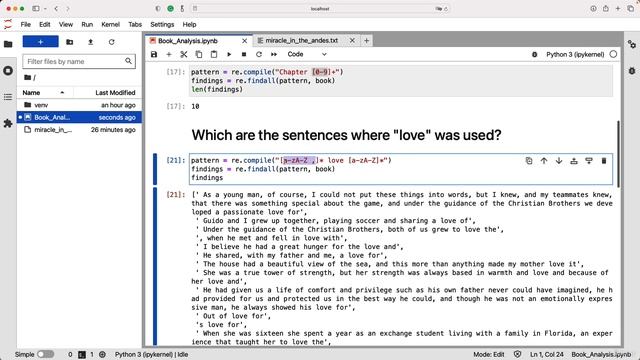Click the notebook trust shield status icon
Viewport: 640px width, 360px height.
pos(517,354)
